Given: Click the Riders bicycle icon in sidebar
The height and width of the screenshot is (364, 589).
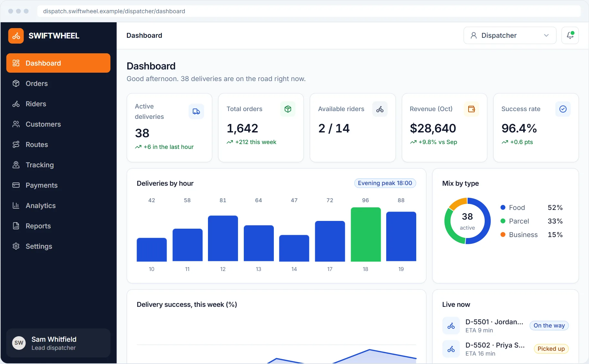Looking at the screenshot, I should [x=16, y=104].
